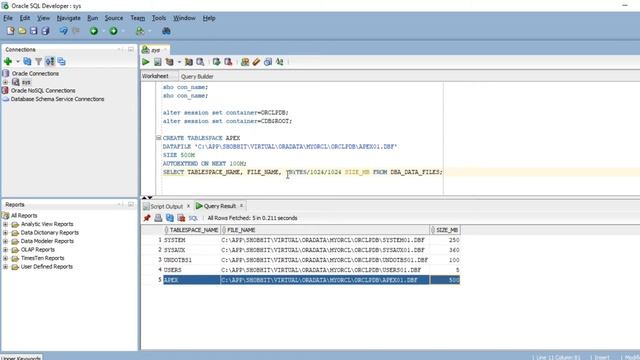
Task: Click the To Upper/Lower case icon
Action: click(280, 62)
